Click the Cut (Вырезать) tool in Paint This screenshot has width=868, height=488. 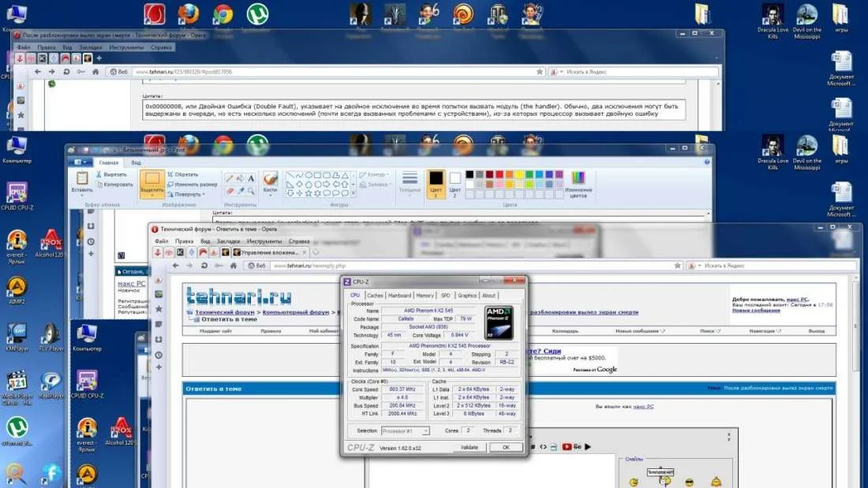pyautogui.click(x=111, y=174)
